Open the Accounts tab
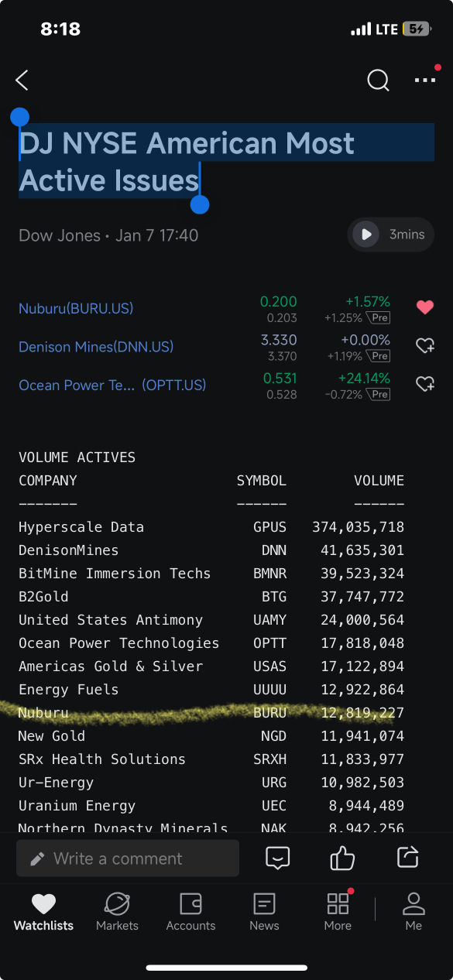Screen dimensions: 453x980 click(x=190, y=912)
